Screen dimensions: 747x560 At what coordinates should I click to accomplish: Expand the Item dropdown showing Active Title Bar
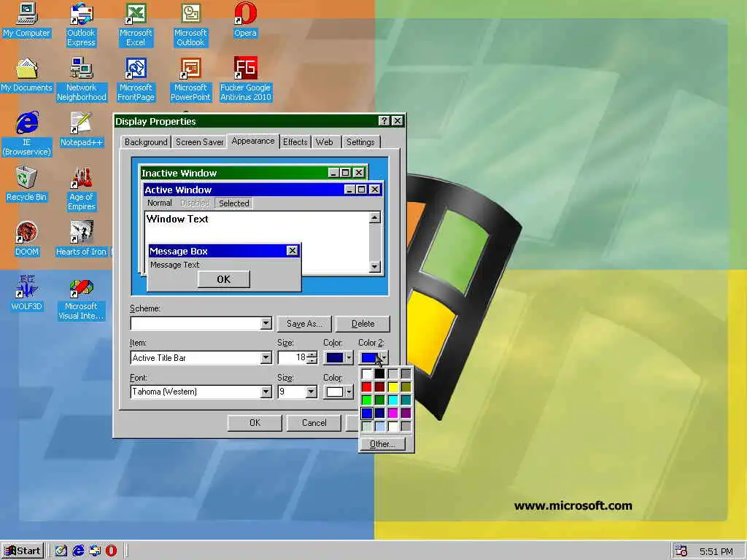pos(266,357)
